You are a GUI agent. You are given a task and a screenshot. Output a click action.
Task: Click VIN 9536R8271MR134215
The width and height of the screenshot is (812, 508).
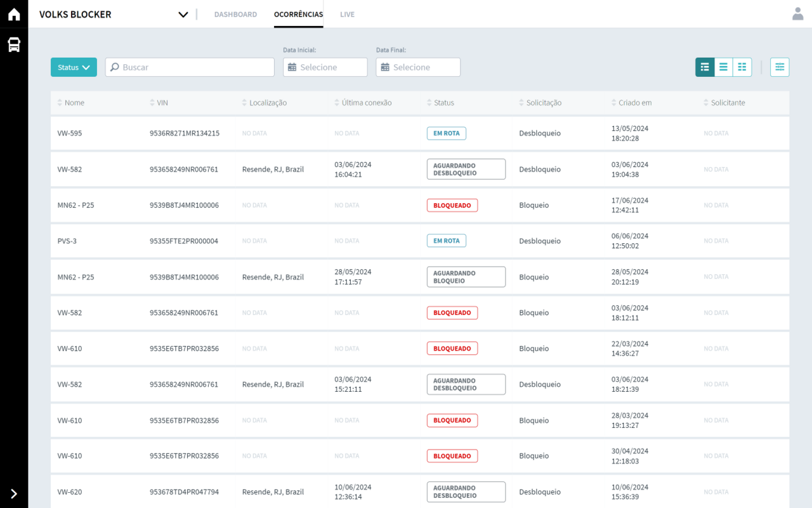point(185,133)
